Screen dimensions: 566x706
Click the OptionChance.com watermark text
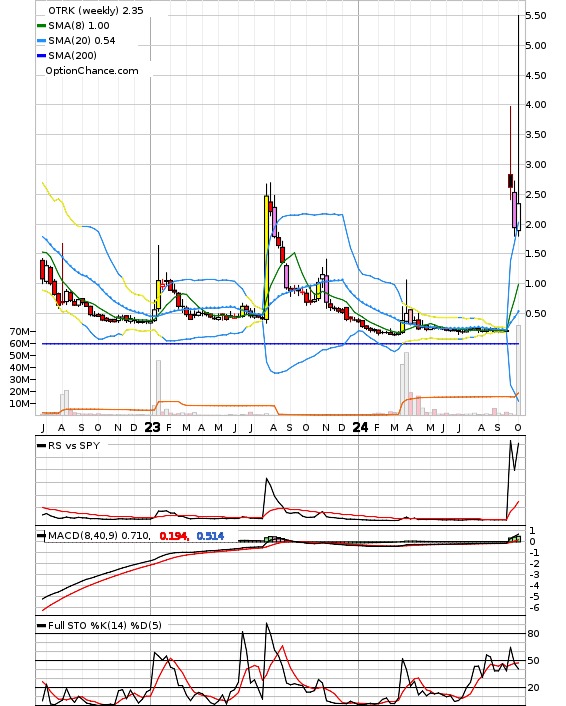[x=92, y=71]
